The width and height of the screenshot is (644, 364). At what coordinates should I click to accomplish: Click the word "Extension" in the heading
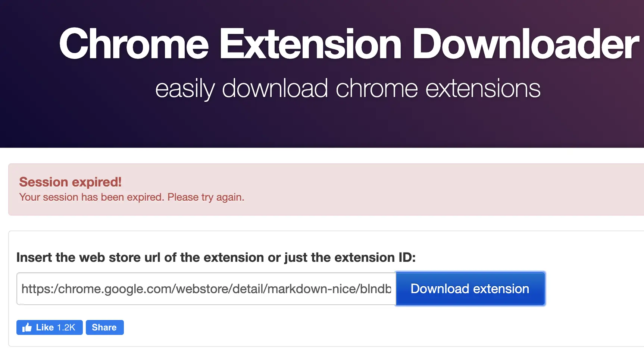pos(310,44)
